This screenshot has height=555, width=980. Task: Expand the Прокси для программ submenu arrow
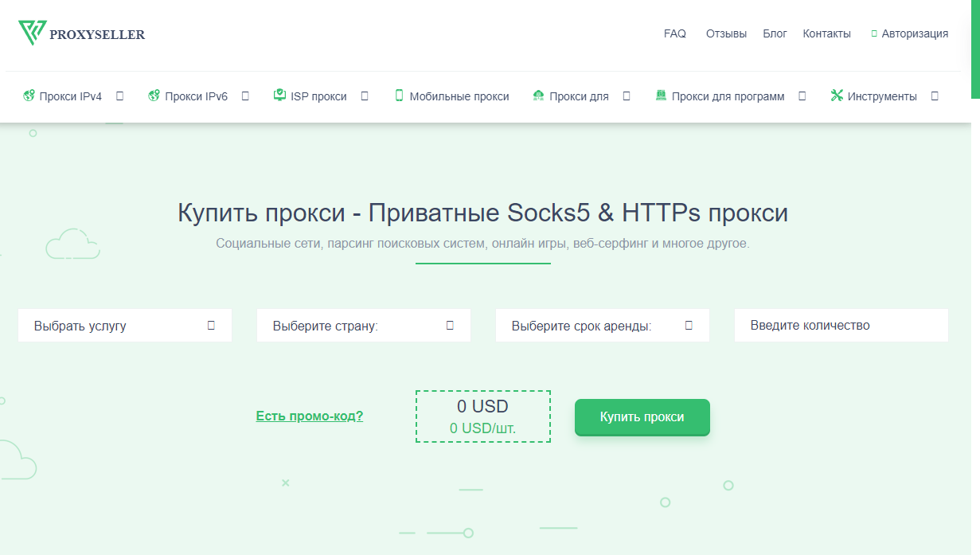[x=802, y=96]
